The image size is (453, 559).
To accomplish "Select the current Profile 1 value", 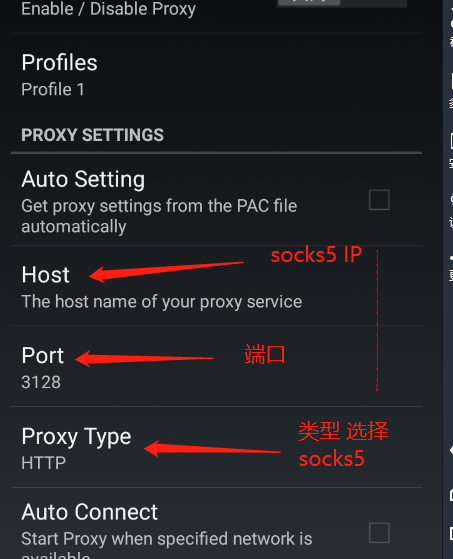I will tap(53, 89).
